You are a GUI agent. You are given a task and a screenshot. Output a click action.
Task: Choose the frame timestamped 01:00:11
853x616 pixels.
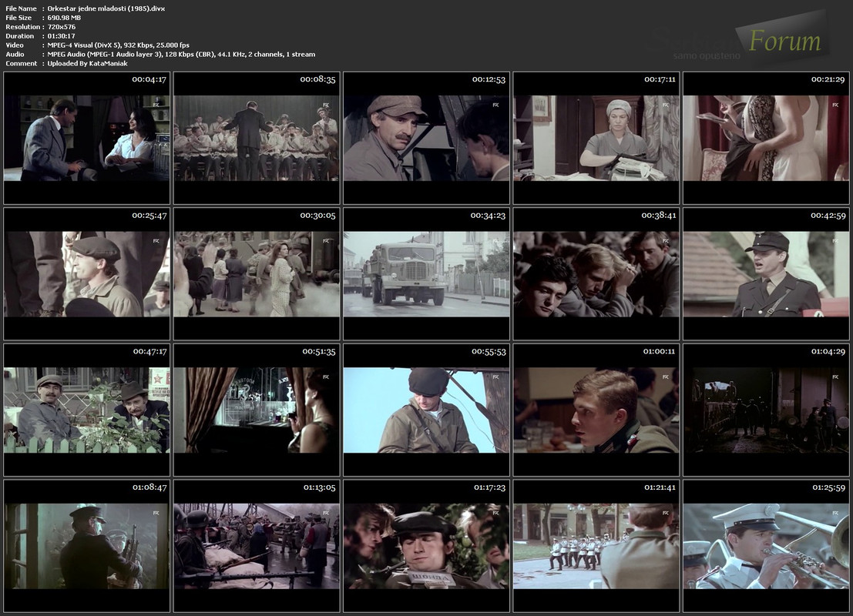596,410
